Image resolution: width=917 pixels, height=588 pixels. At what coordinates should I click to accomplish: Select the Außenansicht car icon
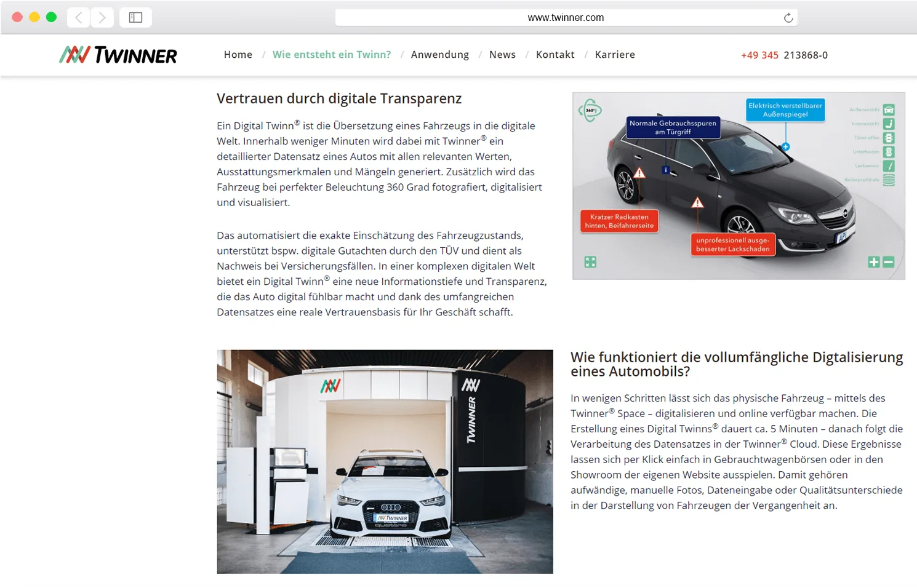click(x=889, y=110)
